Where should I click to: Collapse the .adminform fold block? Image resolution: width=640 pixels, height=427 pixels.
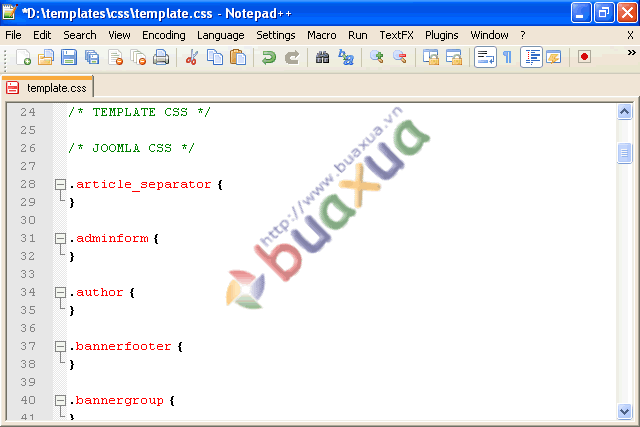pos(60,238)
